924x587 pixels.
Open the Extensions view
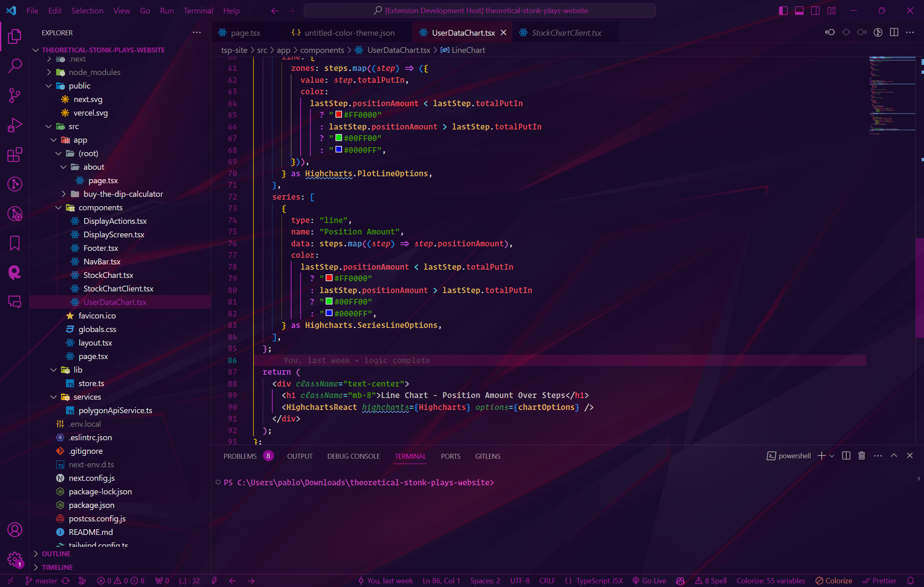(15, 154)
